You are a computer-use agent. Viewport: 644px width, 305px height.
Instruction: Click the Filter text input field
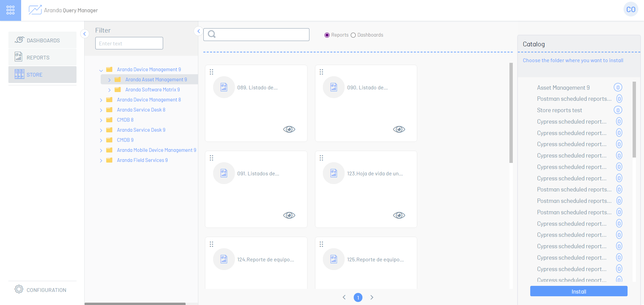point(129,43)
